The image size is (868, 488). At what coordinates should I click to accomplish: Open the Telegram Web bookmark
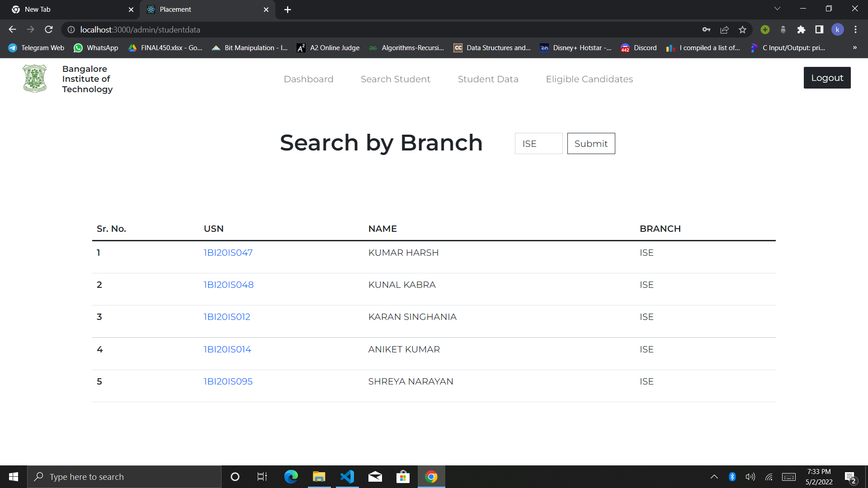tap(35, 47)
